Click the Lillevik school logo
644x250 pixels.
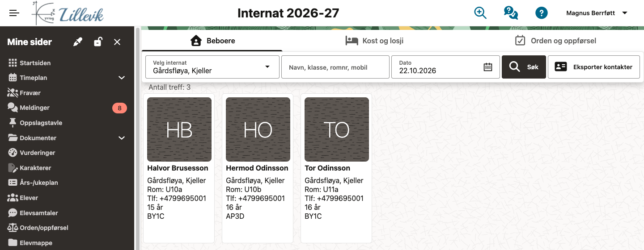(x=68, y=13)
